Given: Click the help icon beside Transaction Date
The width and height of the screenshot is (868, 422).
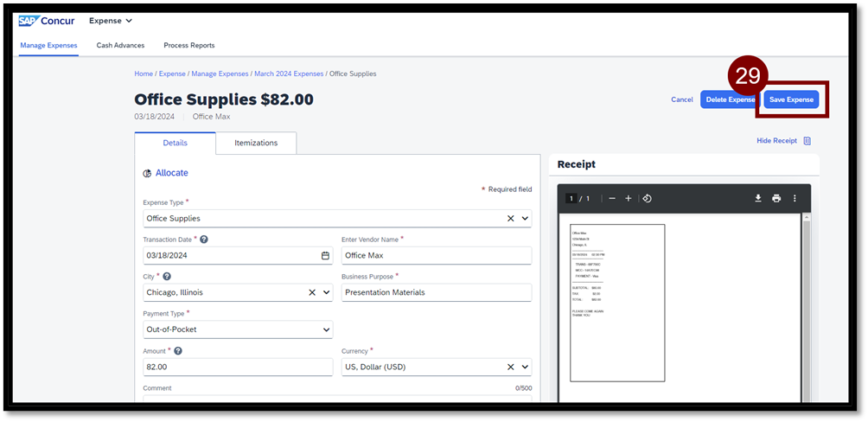Looking at the screenshot, I should pos(204,240).
